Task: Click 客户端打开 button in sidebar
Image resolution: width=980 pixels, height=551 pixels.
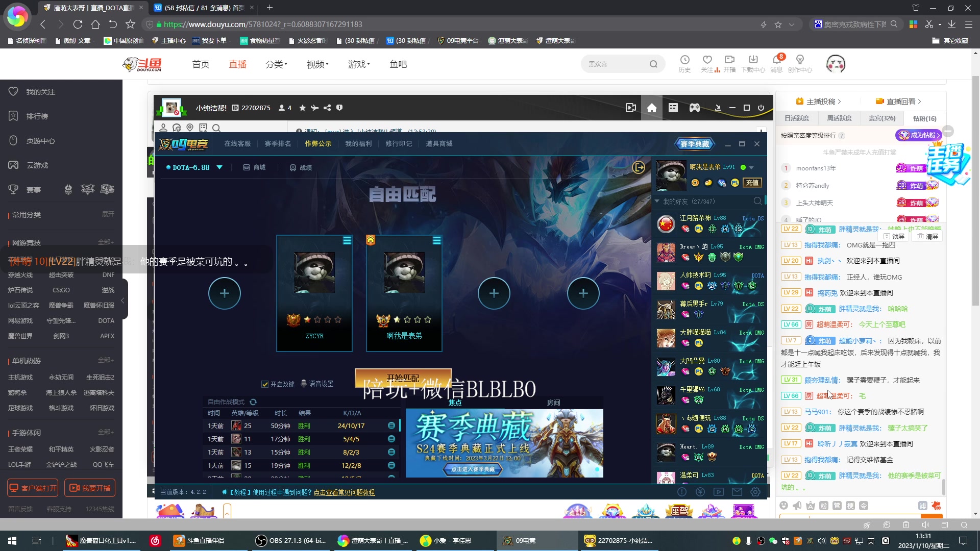Action: click(33, 488)
